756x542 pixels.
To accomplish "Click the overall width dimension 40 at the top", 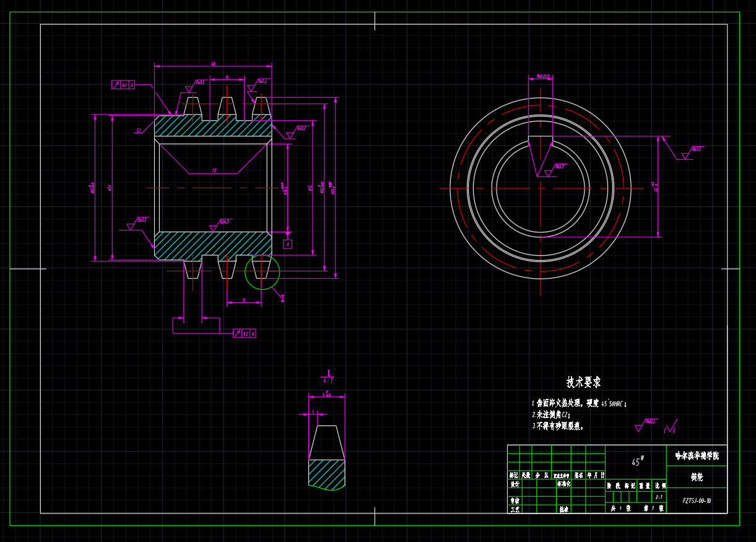I will [213, 63].
